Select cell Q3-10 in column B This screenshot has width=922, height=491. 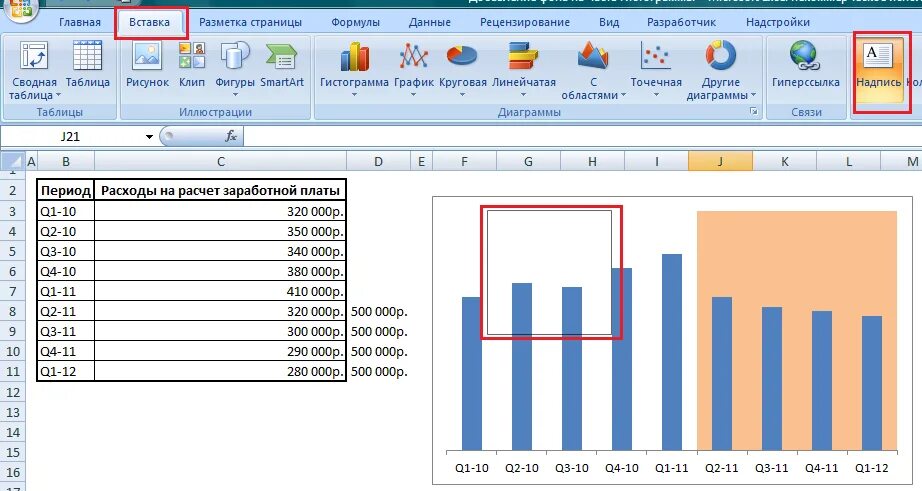[x=65, y=251]
